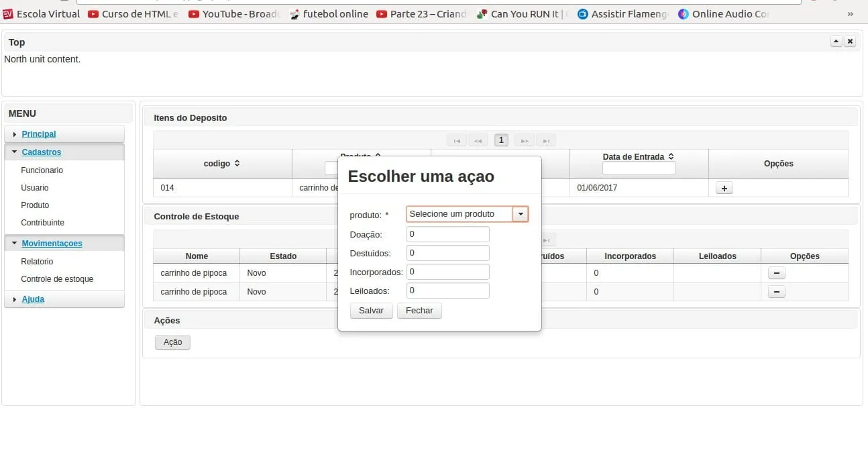Viewport: 868px width, 463px height.
Task: Go to first page in paginator
Action: pyautogui.click(x=456, y=141)
